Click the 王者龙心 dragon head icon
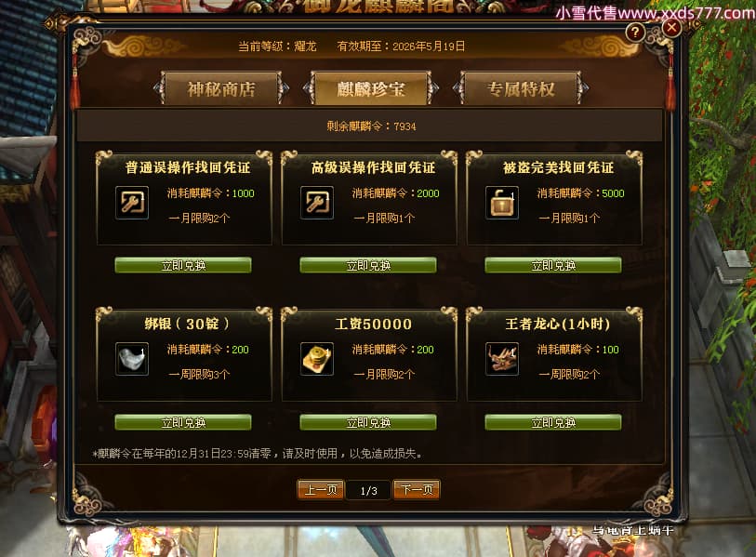The height and width of the screenshot is (557, 756). pos(502,359)
